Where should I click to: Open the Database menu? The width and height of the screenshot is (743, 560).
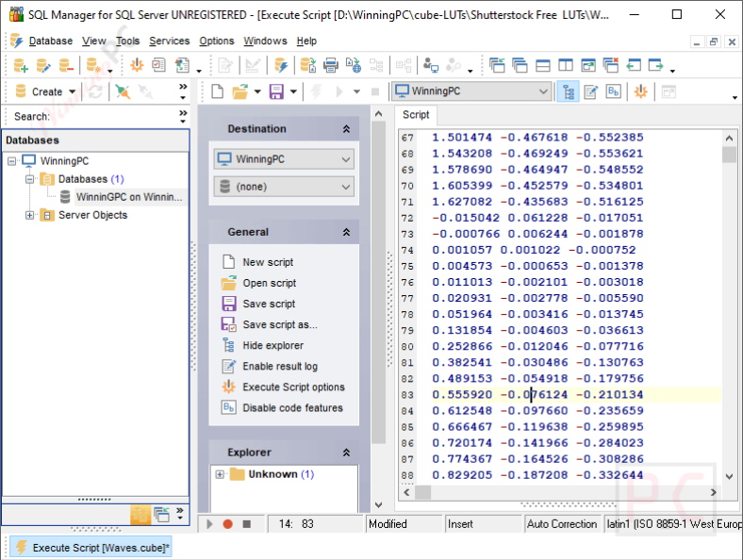pyautogui.click(x=51, y=41)
